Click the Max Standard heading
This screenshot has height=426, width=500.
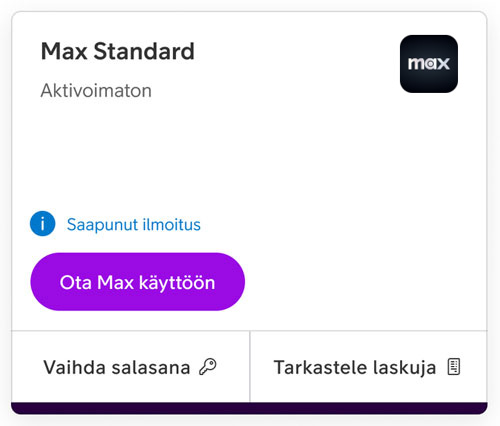pyautogui.click(x=118, y=51)
